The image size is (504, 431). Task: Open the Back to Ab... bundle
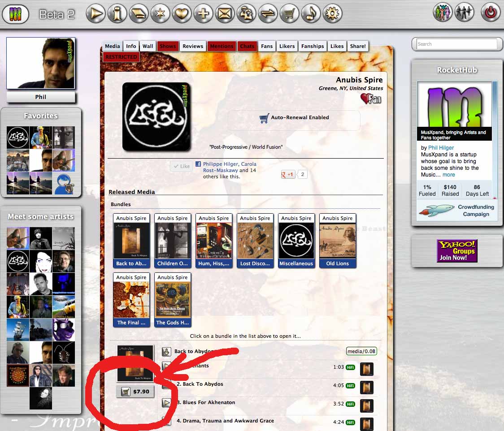click(x=131, y=241)
